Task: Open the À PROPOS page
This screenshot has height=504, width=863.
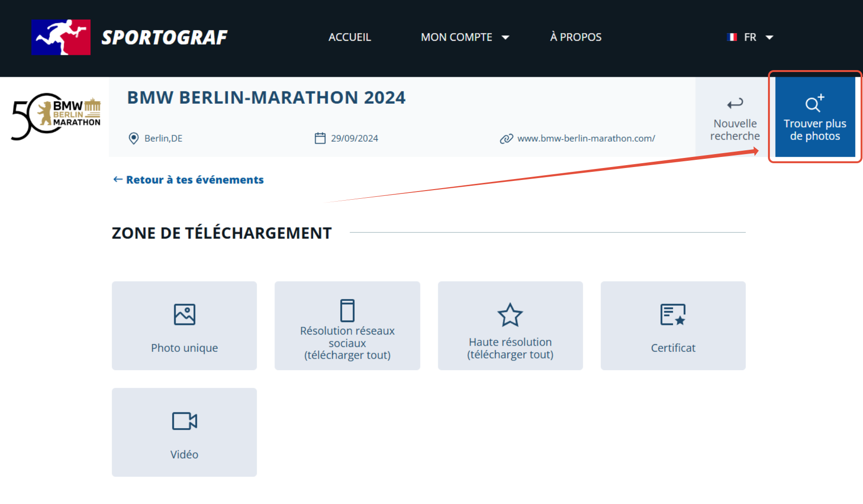Action: [575, 37]
